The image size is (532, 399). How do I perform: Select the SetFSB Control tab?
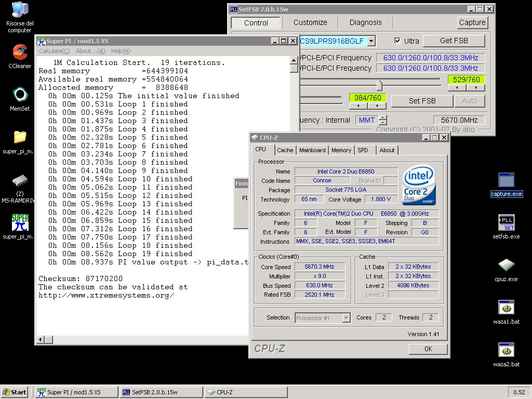click(x=256, y=23)
